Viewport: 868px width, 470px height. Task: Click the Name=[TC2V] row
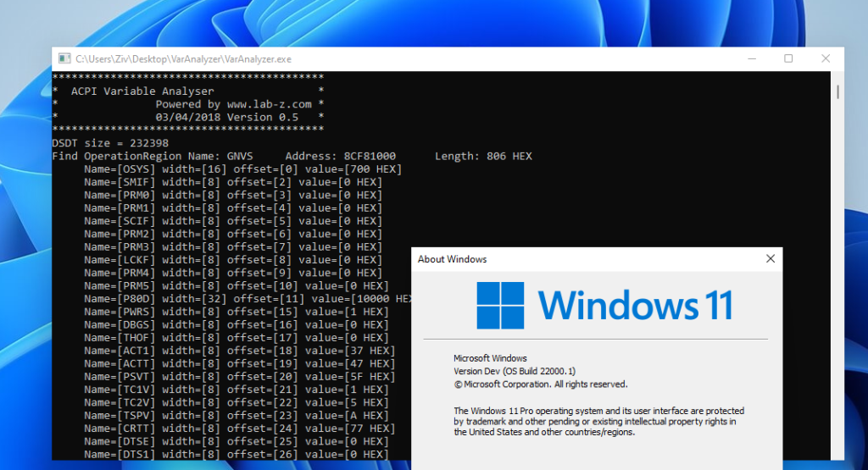236,403
